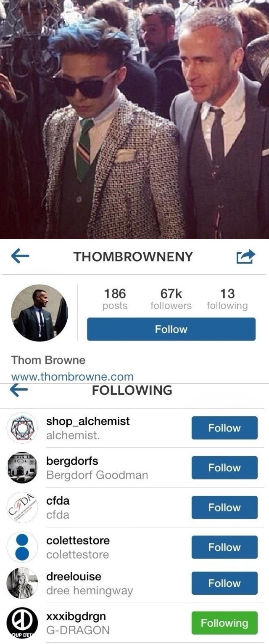Go back using the arrow beside FOLLOWING
The height and width of the screenshot is (644, 269).
click(x=18, y=390)
